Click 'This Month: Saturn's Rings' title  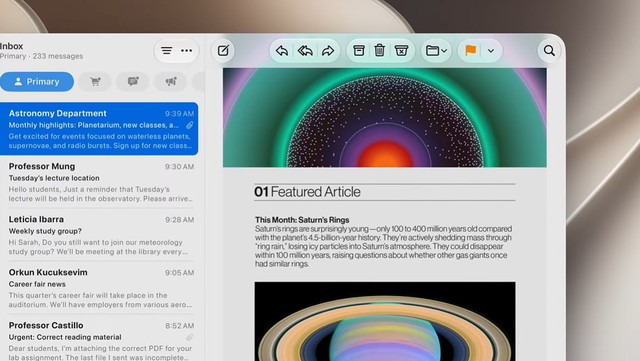click(302, 220)
